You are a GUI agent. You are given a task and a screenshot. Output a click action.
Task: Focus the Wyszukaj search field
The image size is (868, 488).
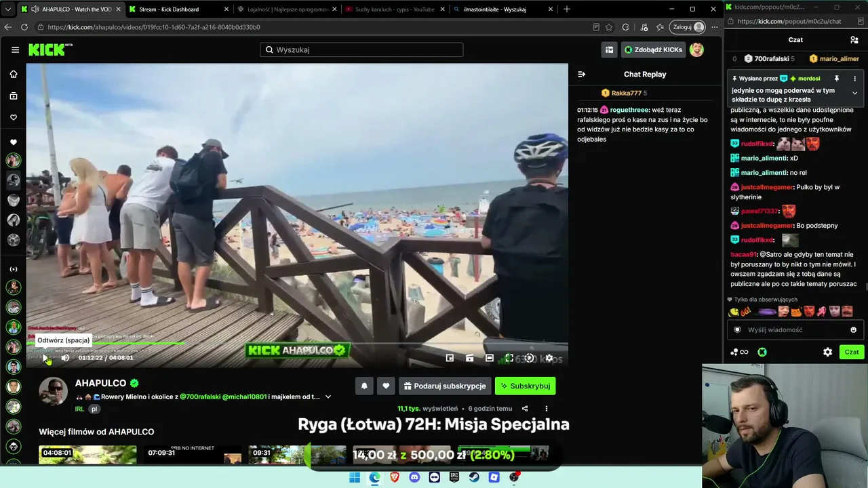[361, 49]
